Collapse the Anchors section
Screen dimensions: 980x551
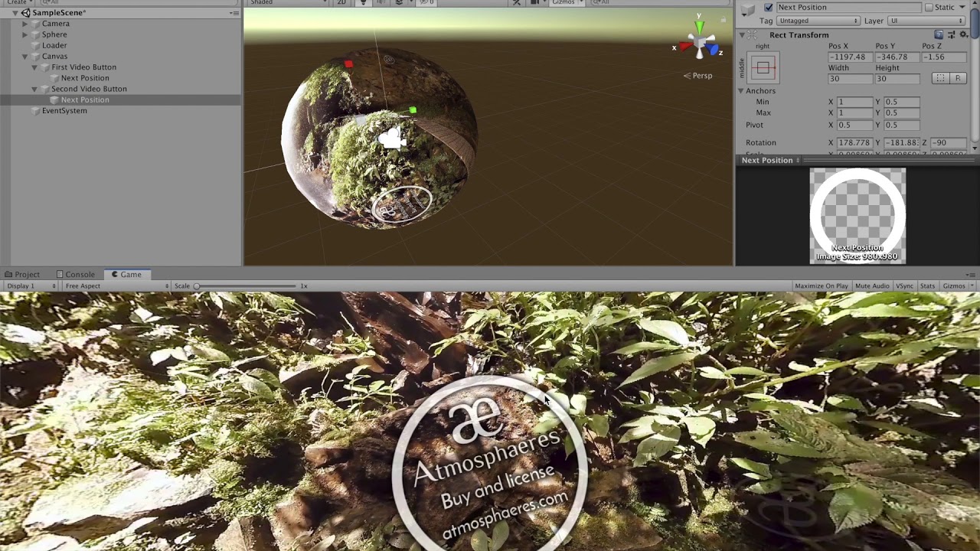click(x=741, y=91)
